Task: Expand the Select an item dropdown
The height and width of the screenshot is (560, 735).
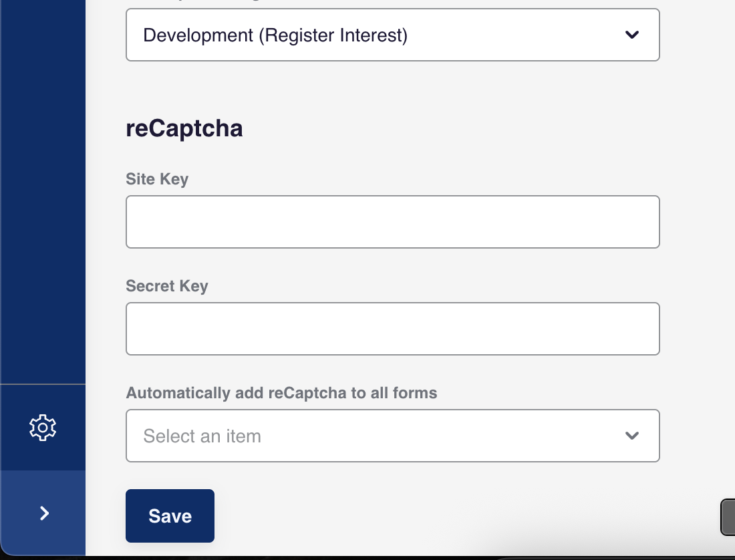Action: [x=392, y=436]
